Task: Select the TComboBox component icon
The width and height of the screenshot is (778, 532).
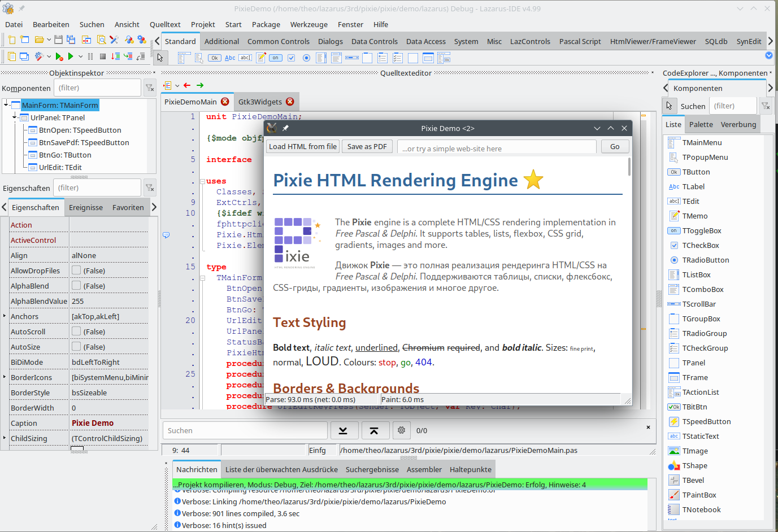Action: click(x=336, y=57)
